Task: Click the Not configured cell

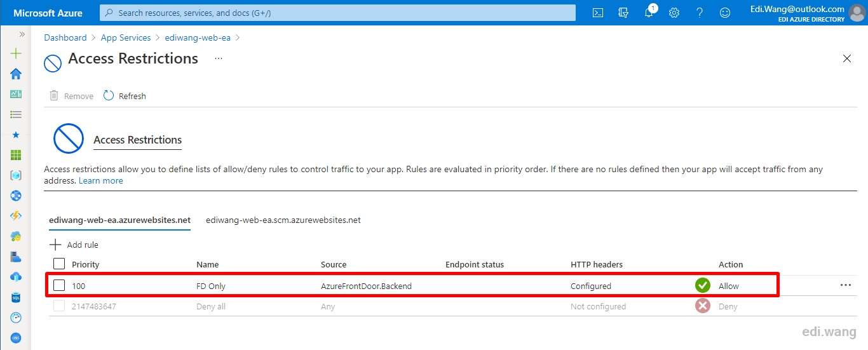Action: click(598, 306)
